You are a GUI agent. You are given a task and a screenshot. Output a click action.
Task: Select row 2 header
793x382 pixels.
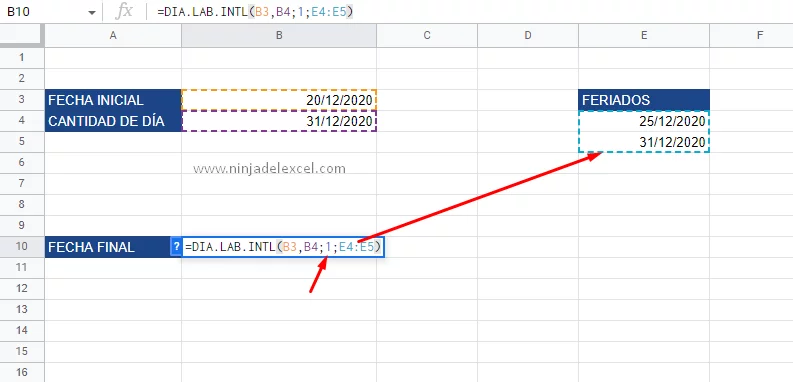(22, 78)
